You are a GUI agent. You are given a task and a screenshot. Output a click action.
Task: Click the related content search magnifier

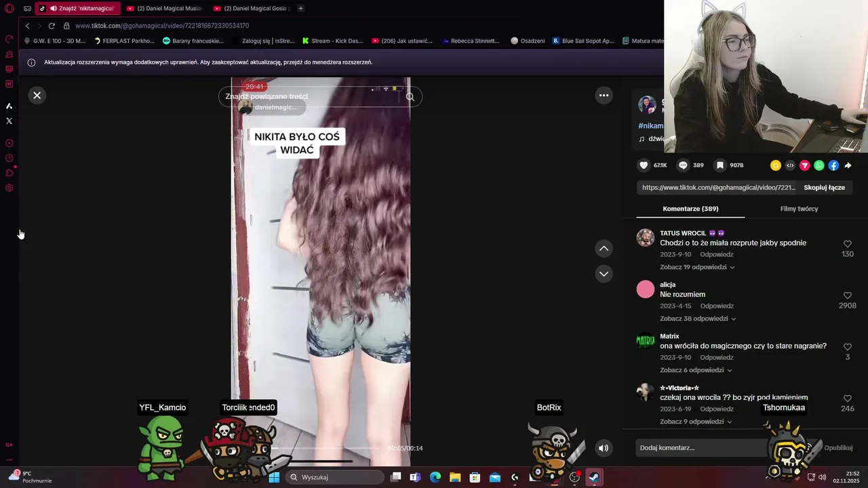pos(410,97)
